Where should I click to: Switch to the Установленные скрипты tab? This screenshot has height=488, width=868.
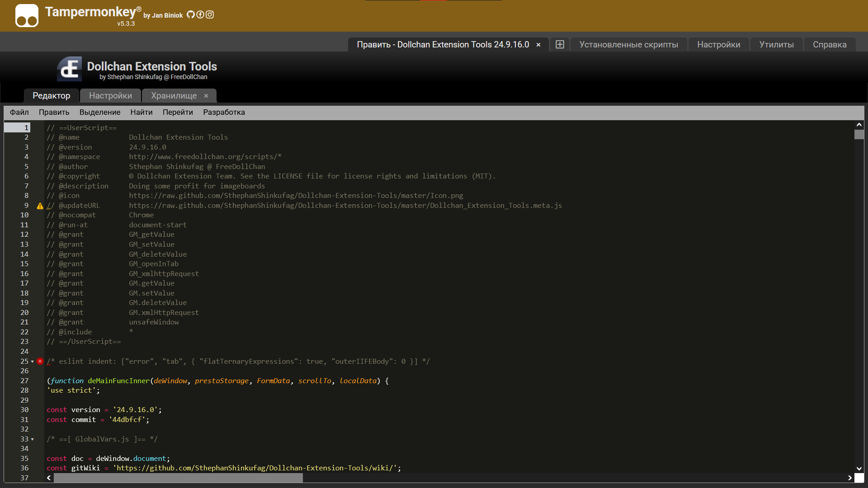(628, 45)
